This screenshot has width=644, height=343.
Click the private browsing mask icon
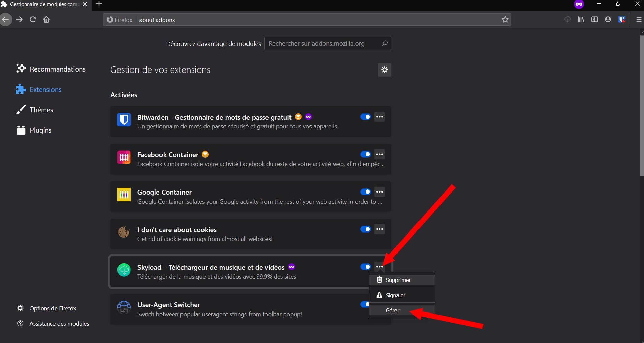[579, 4]
